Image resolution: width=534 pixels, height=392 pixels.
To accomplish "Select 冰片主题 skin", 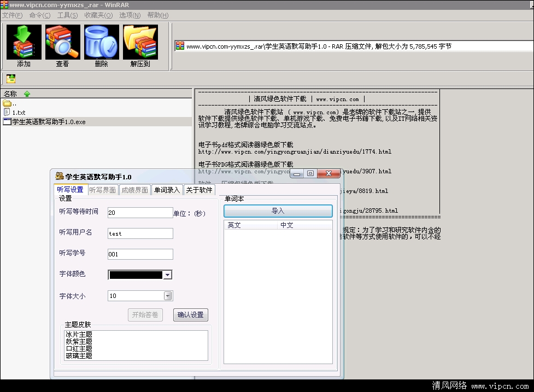I will click(x=79, y=335).
